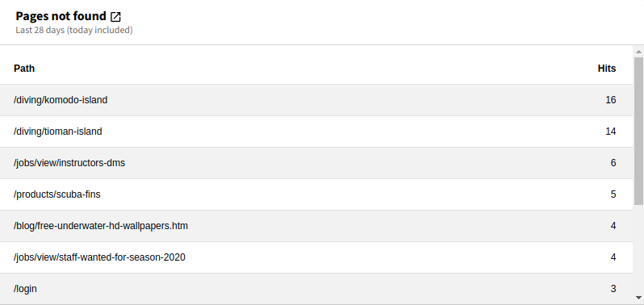
Task: Click the scrollbar down arrow
Action: click(x=638, y=298)
